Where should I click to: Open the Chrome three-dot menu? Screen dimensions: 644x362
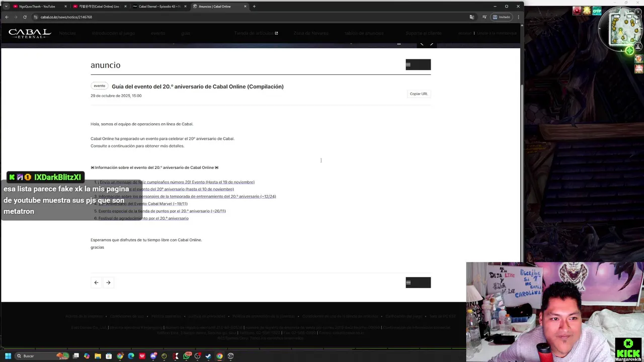click(x=518, y=17)
